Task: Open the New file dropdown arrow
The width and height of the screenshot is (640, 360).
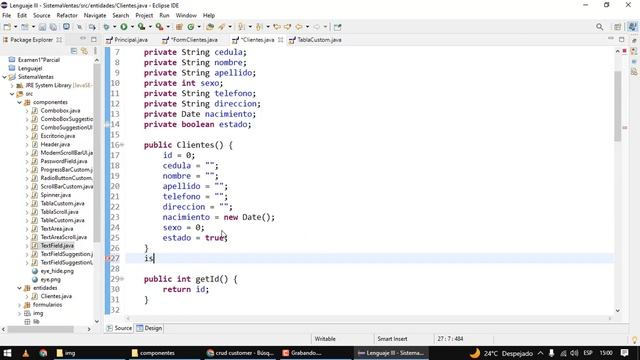Action: coord(16,27)
